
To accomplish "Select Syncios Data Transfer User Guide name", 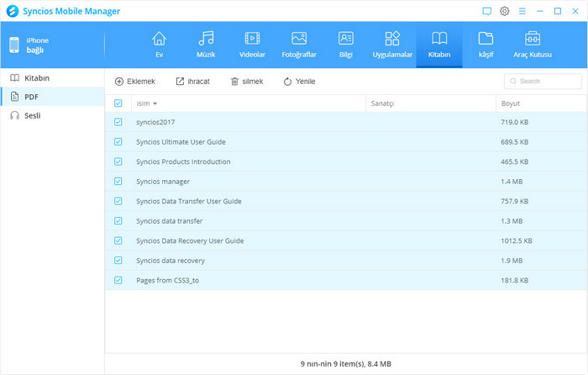I will (189, 201).
